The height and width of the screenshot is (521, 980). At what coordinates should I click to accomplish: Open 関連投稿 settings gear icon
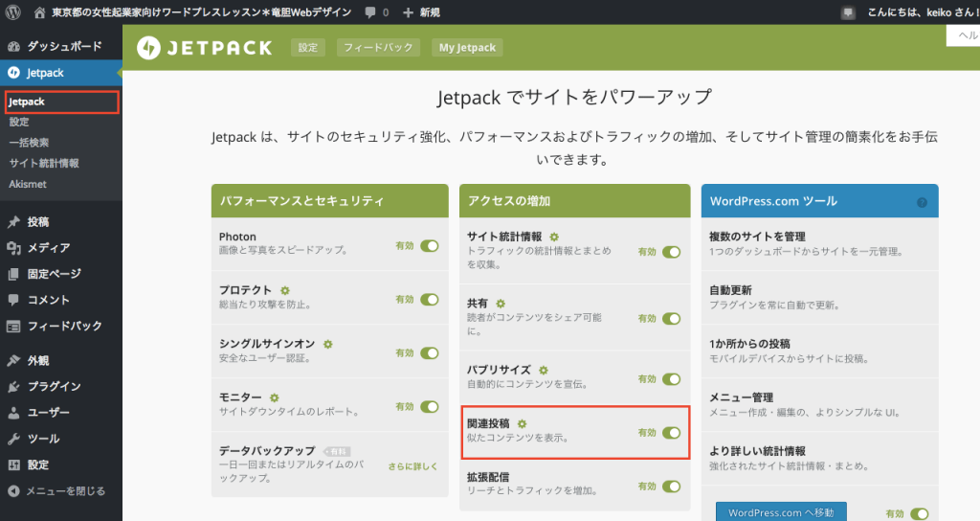522,424
